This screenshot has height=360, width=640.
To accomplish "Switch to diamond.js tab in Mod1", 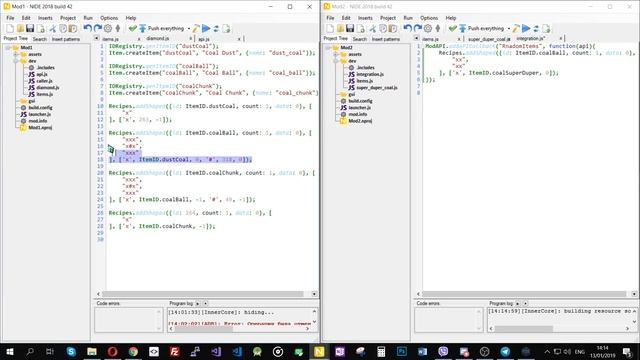I will click(x=158, y=38).
